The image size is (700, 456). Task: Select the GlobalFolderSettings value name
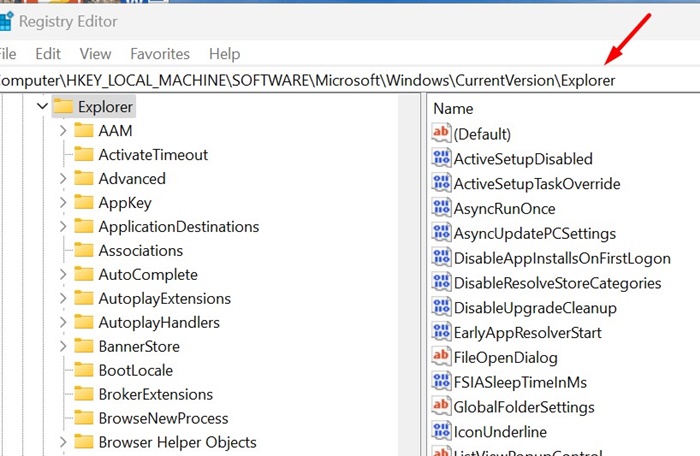524,407
